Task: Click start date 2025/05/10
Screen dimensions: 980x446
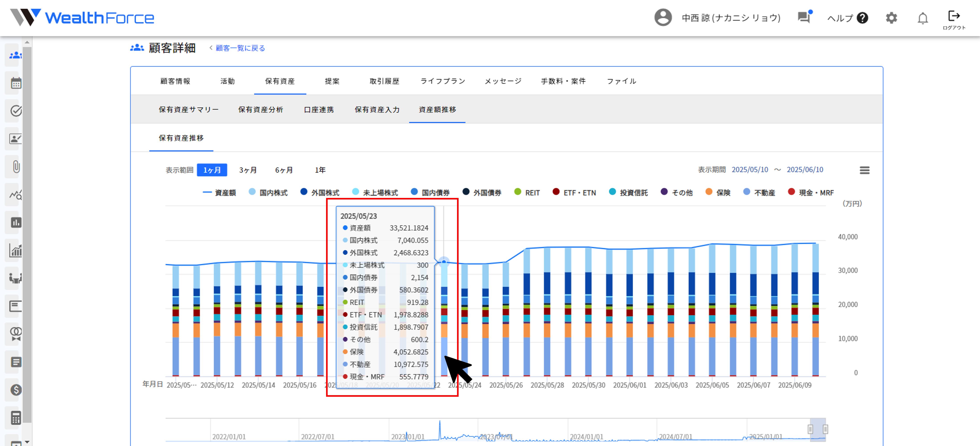Action: [749, 169]
